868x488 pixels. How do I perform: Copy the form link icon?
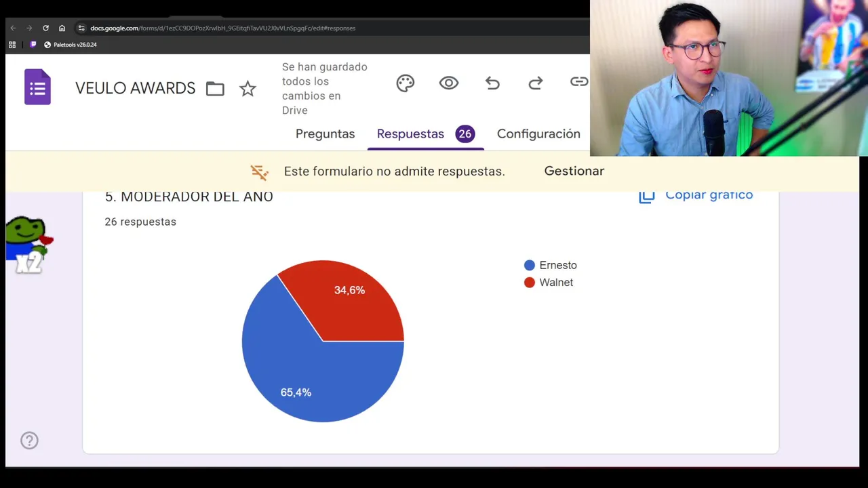click(x=579, y=82)
